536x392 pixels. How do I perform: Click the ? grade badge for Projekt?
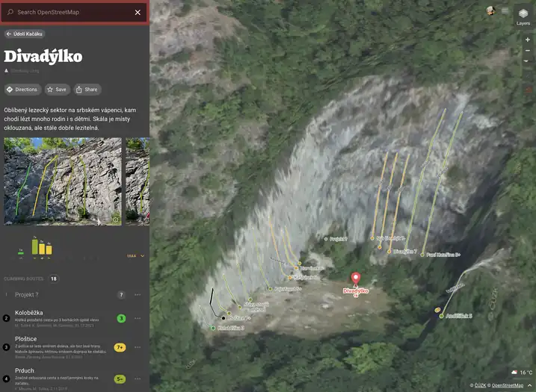121,295
